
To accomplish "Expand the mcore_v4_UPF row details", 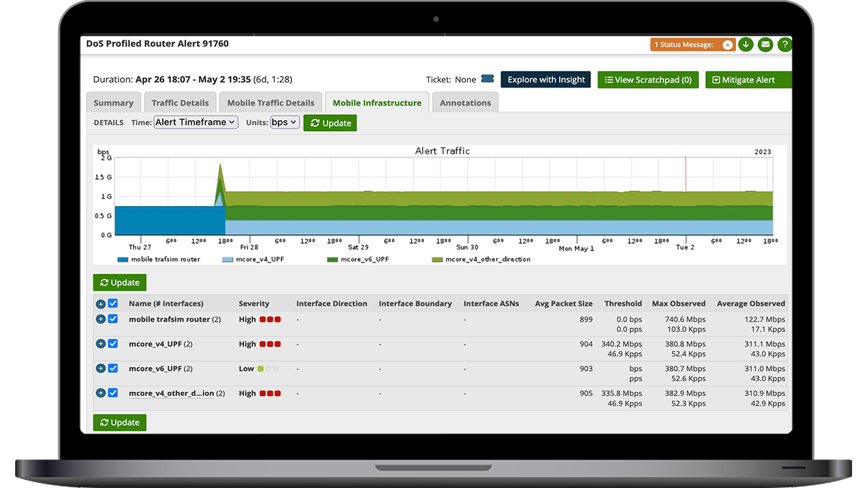I will point(100,343).
